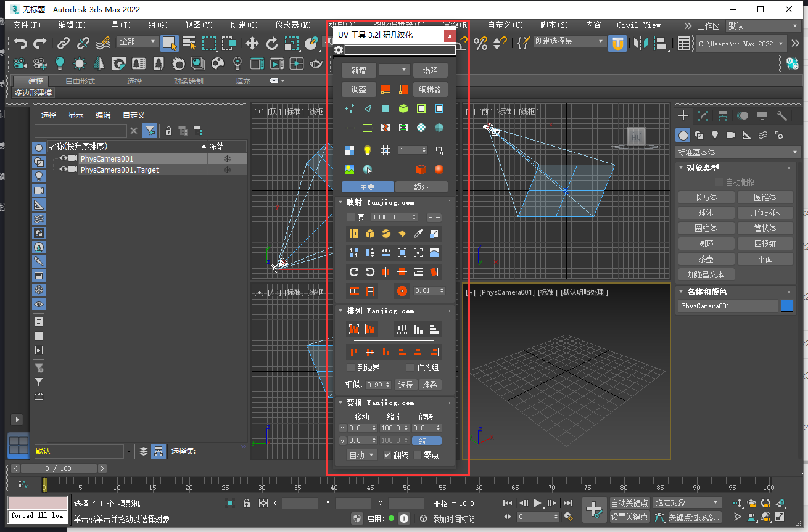
Task: Open the 标准基本体 dropdown
Action: click(738, 152)
